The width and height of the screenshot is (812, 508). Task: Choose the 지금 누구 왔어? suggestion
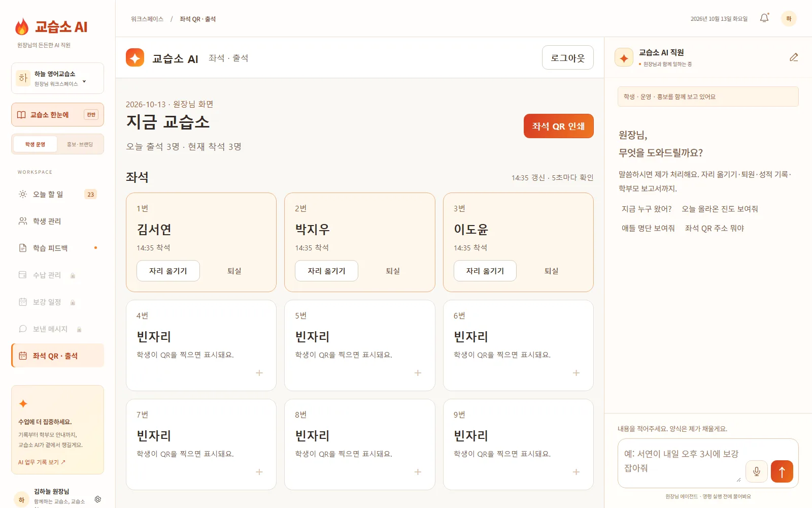(647, 209)
